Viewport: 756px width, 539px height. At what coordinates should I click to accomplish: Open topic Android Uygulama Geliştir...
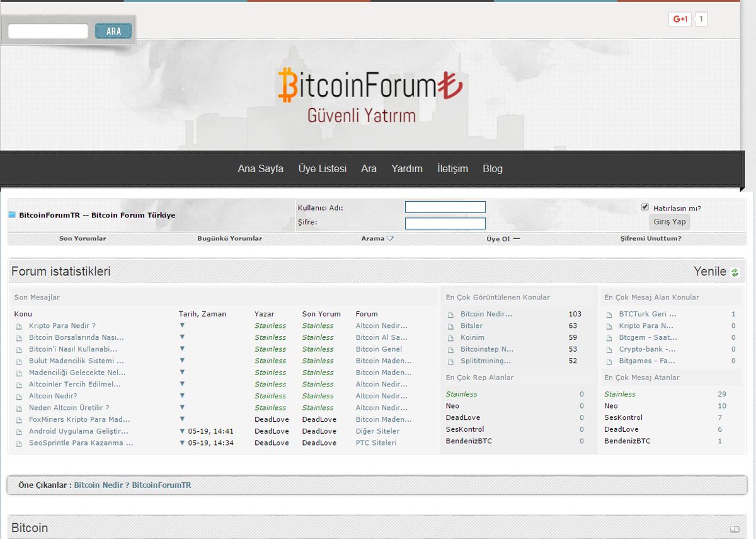(x=78, y=431)
